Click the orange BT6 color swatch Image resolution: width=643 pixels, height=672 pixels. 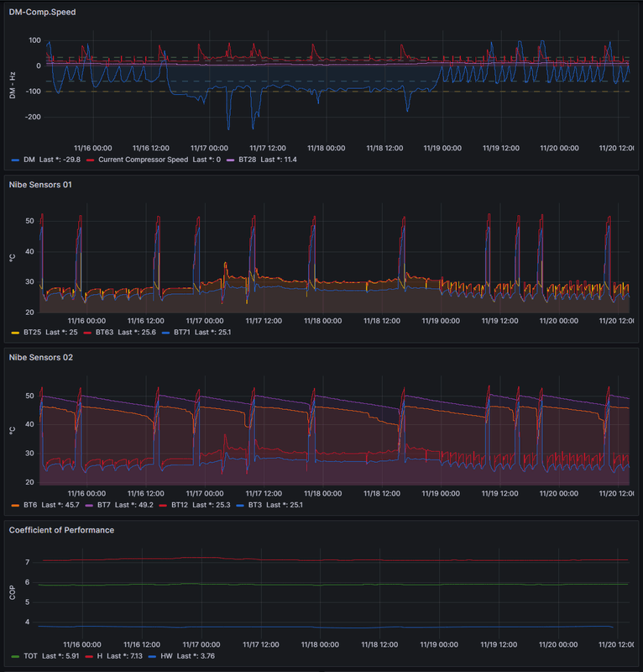pos(15,506)
